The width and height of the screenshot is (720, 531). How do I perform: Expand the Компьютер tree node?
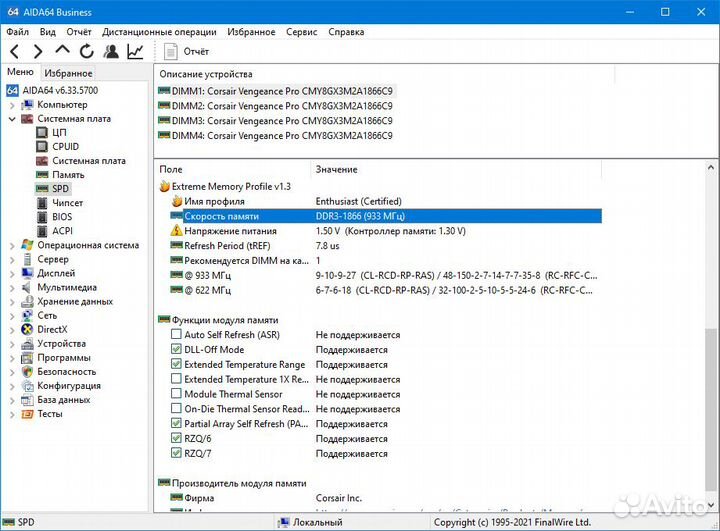[x=11, y=105]
